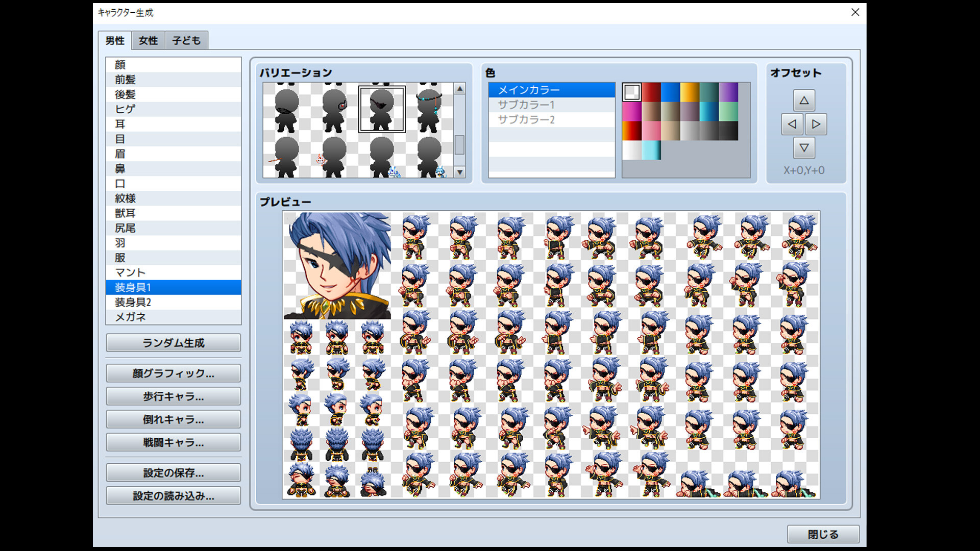Shift the character left using the offset left arrow
This screenshot has height=551, width=980.
792,123
